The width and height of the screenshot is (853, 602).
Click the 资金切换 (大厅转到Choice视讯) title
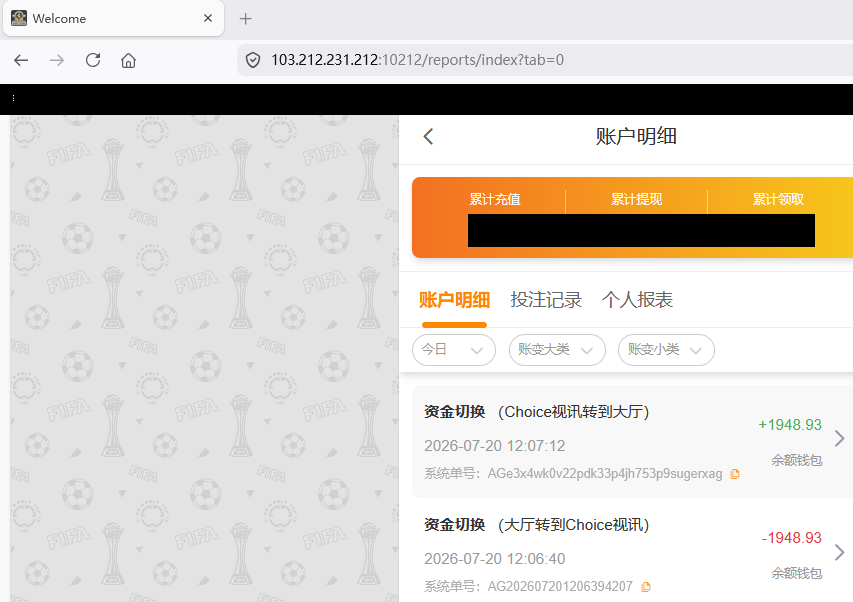click(x=537, y=525)
